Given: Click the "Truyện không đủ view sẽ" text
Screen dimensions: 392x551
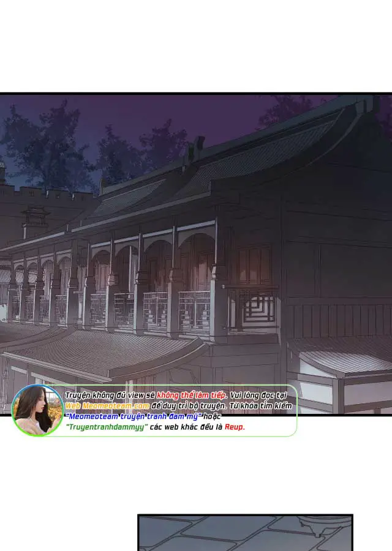Looking at the screenshot, I should point(110,395).
